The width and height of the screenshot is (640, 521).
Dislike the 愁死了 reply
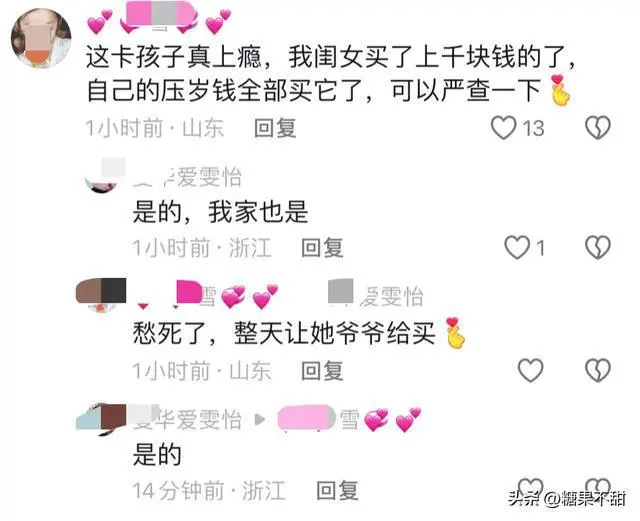(598, 370)
